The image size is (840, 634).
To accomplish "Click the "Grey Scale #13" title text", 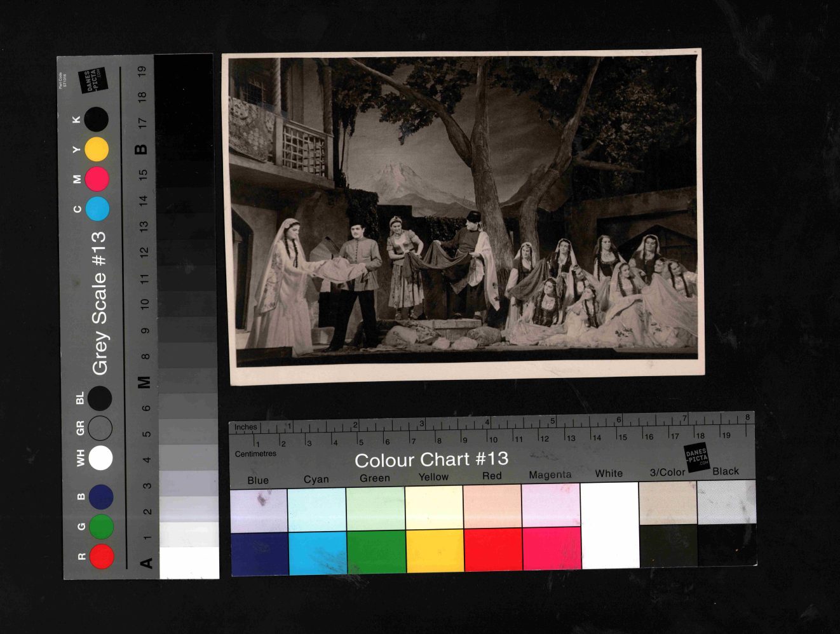I will coord(99,302).
